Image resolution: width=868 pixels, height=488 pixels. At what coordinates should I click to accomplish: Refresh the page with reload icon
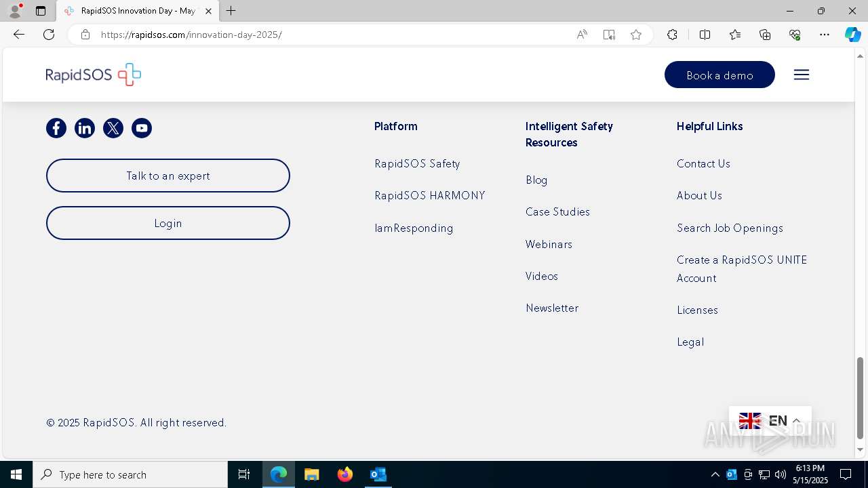(49, 35)
